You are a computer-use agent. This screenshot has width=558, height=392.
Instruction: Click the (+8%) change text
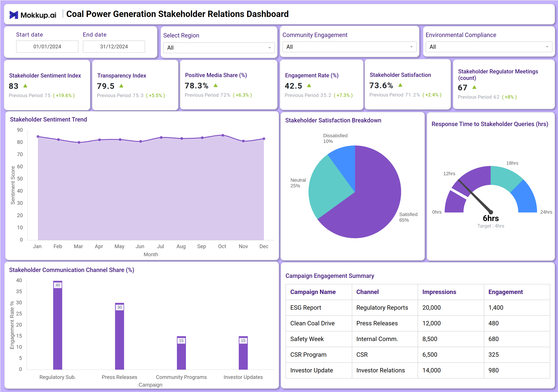pyautogui.click(x=509, y=97)
